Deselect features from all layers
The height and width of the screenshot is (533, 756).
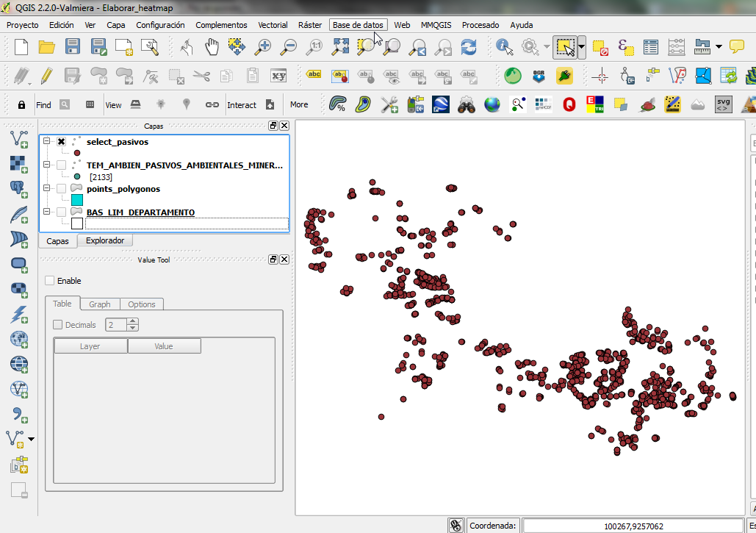(600, 47)
